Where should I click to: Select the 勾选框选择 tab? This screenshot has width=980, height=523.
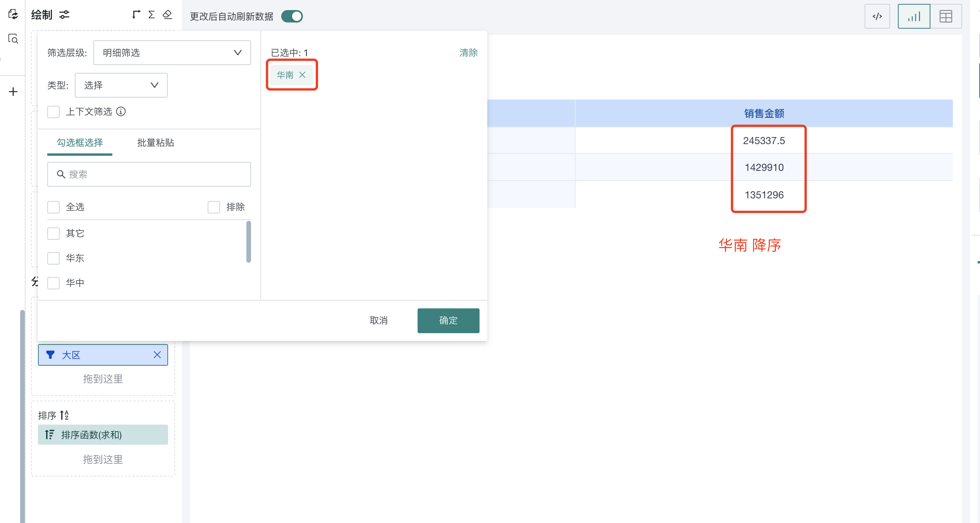80,143
